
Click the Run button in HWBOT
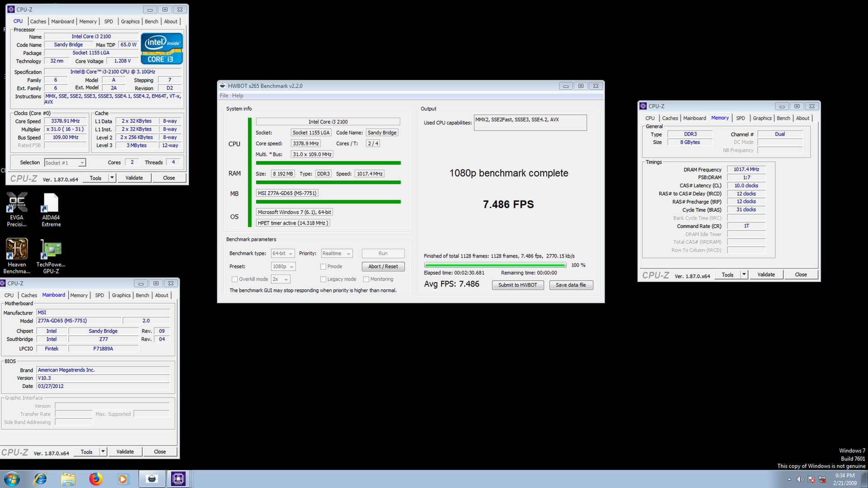pyautogui.click(x=383, y=253)
